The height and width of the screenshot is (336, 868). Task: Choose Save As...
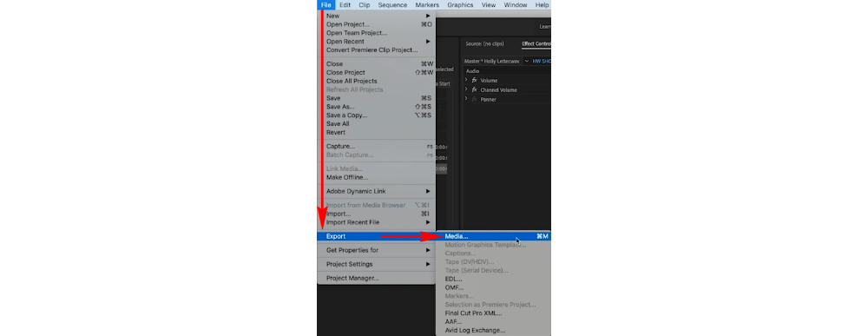(377, 106)
